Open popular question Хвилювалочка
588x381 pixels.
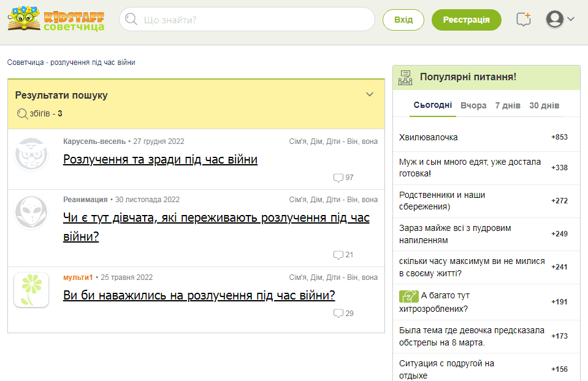[428, 137]
